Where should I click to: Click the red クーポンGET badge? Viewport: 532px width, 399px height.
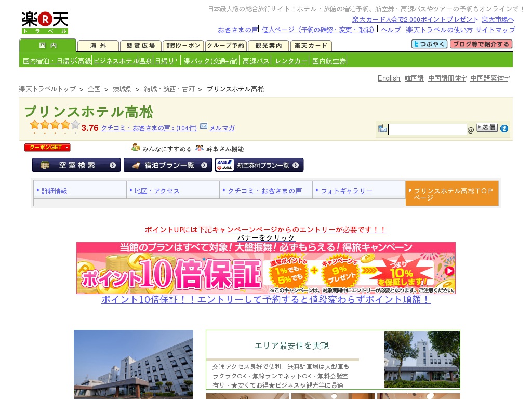click(47, 148)
